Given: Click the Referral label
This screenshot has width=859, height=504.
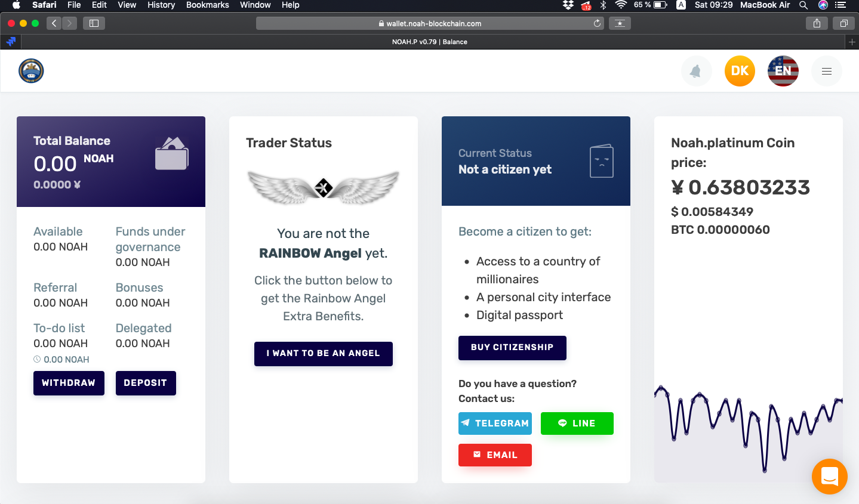Looking at the screenshot, I should coord(55,287).
